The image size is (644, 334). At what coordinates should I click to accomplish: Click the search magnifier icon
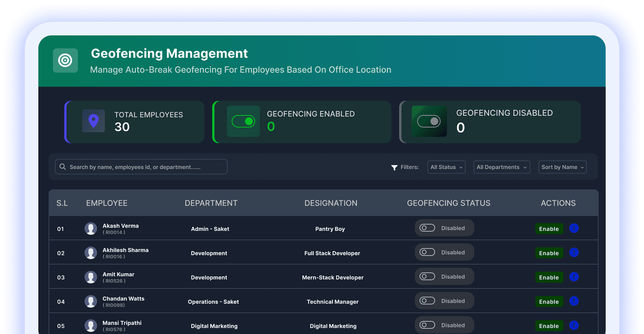tap(63, 166)
